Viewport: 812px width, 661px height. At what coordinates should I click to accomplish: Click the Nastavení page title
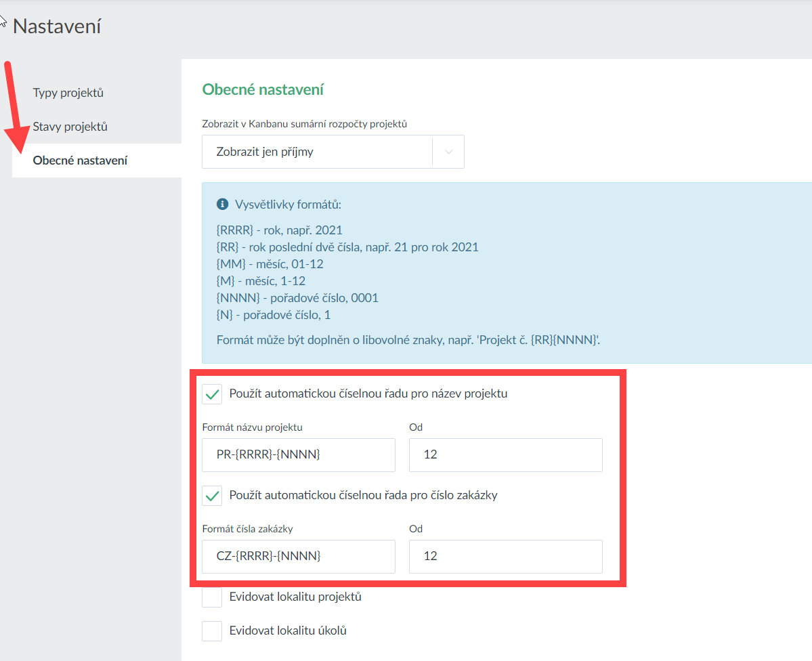pyautogui.click(x=57, y=26)
